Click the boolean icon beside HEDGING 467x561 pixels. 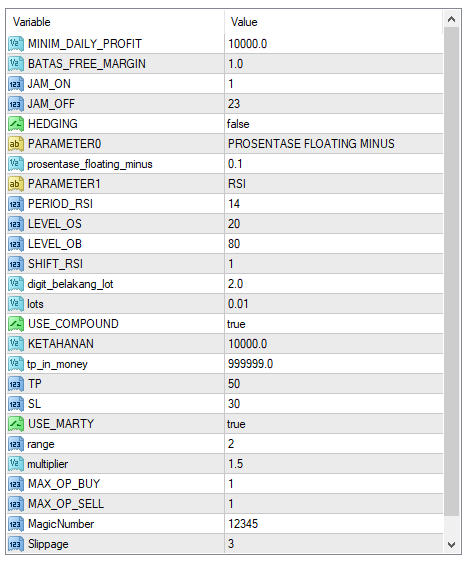click(x=16, y=124)
